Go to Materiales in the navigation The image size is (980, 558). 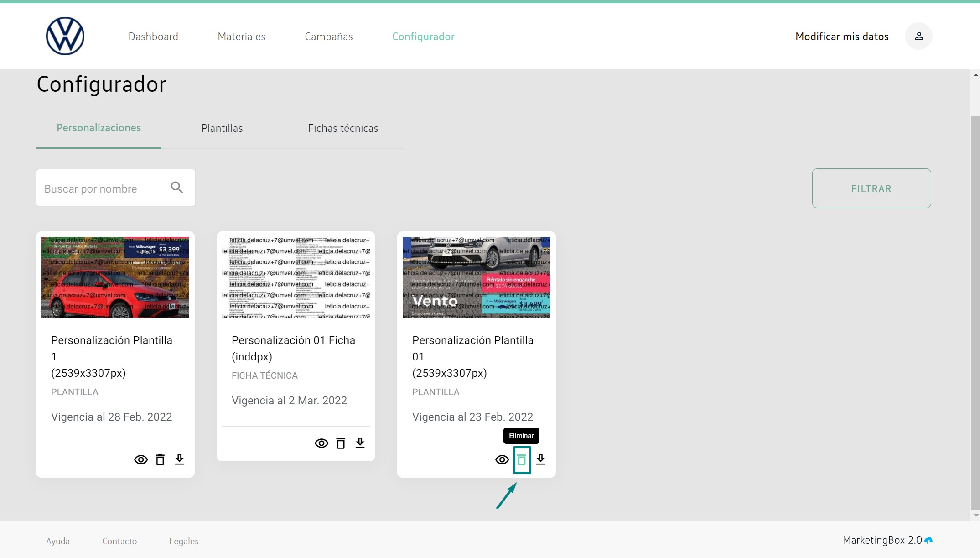tap(241, 37)
